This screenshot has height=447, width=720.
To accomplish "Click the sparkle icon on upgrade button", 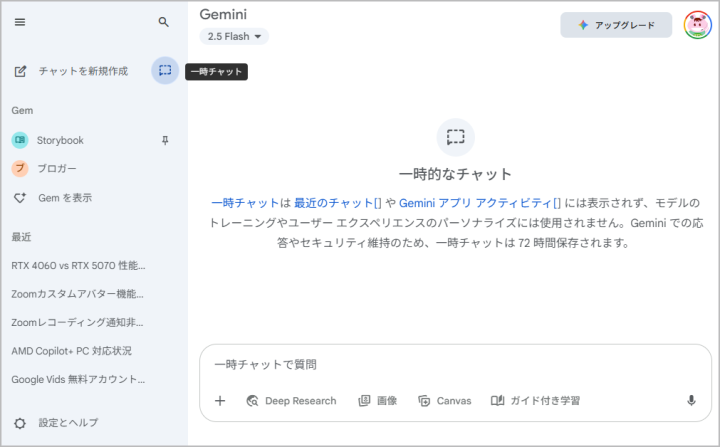I will pyautogui.click(x=583, y=25).
